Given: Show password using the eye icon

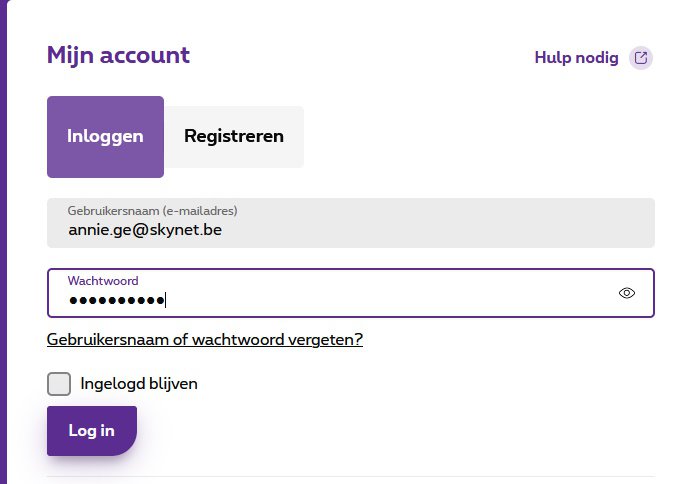Looking at the screenshot, I should (x=627, y=293).
